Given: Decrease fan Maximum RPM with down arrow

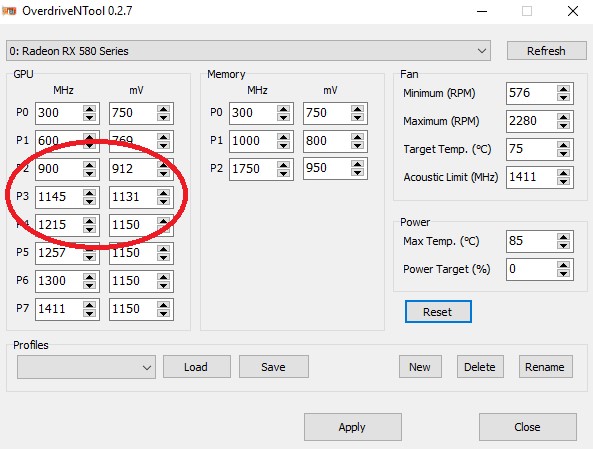Looking at the screenshot, I should click(564, 126).
